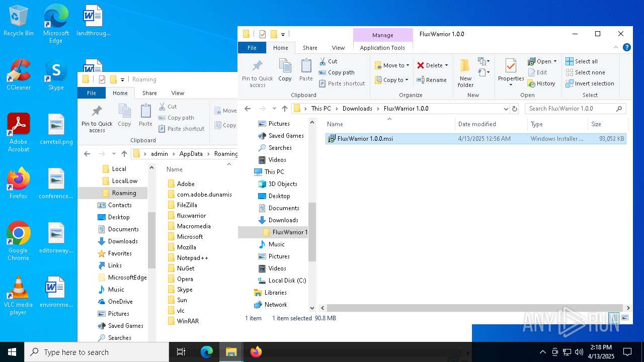The height and width of the screenshot is (362, 644).
Task: Click the New folder icon
Action: pos(465,73)
